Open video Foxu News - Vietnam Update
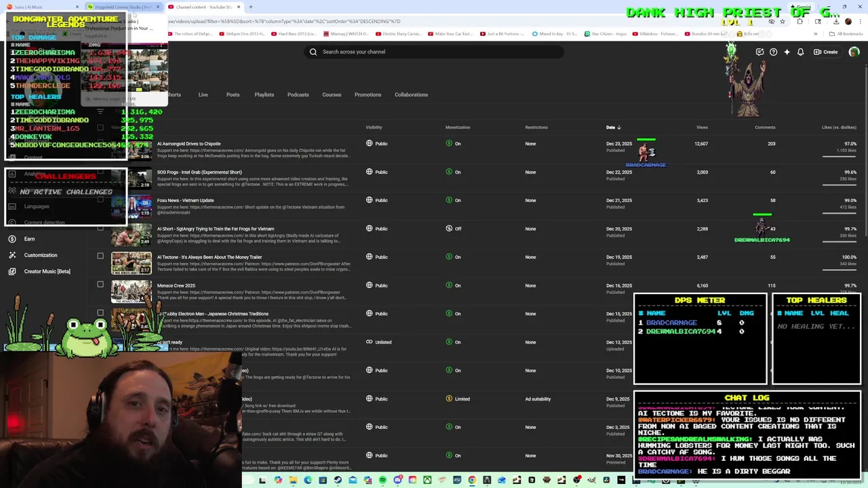The height and width of the screenshot is (488, 868). [x=185, y=201]
